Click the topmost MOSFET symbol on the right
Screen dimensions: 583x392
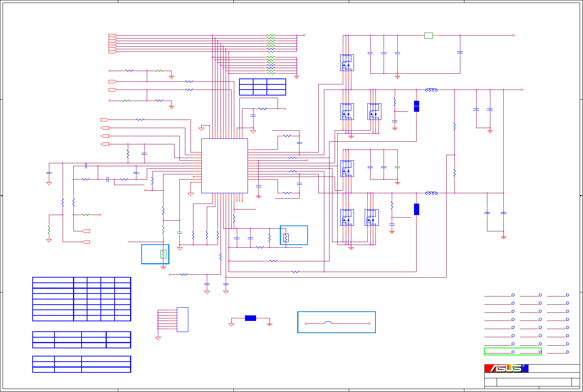(x=347, y=63)
